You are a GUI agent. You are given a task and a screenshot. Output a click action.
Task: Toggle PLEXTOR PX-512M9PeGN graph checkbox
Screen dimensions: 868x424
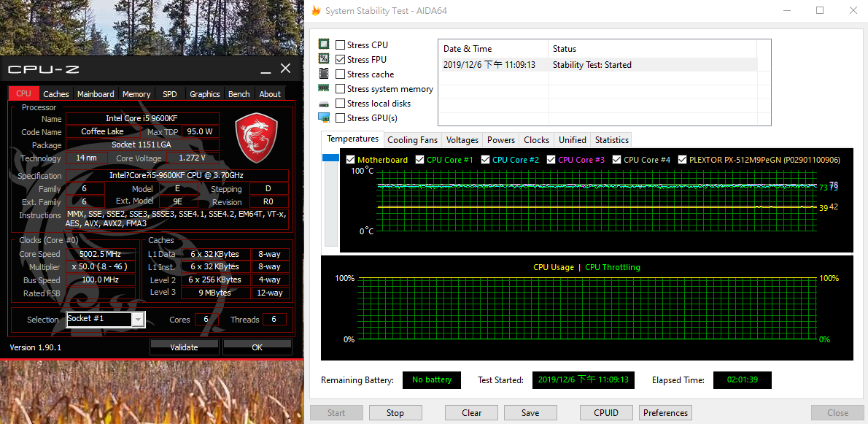tap(682, 159)
